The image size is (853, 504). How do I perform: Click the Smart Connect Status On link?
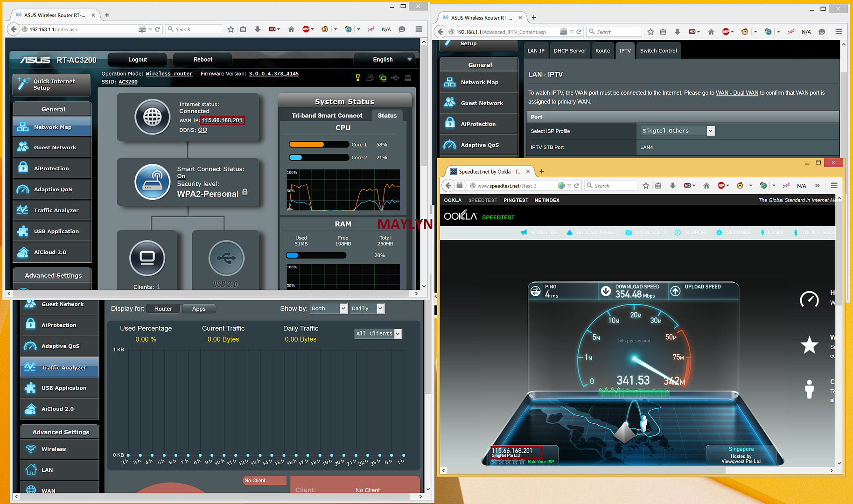181,176
